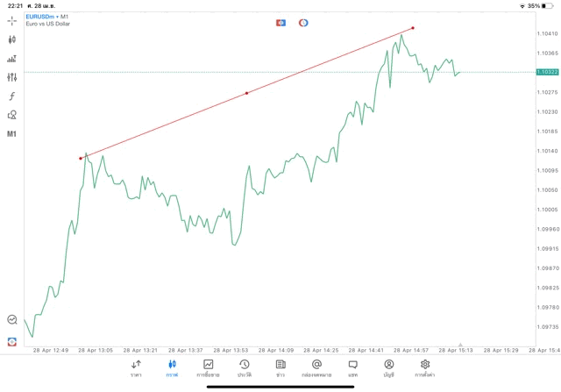Open the drawing objects shapes tool
The image size is (561, 392).
[11, 115]
